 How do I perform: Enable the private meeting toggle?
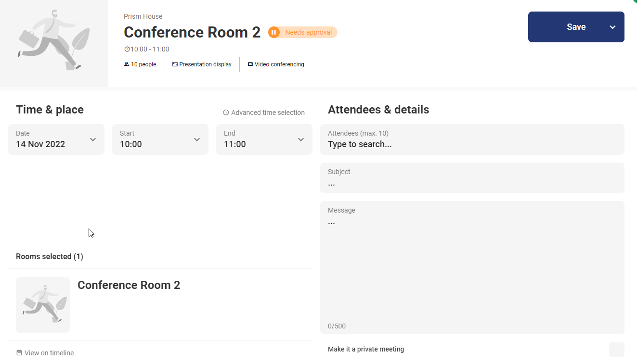(616, 350)
